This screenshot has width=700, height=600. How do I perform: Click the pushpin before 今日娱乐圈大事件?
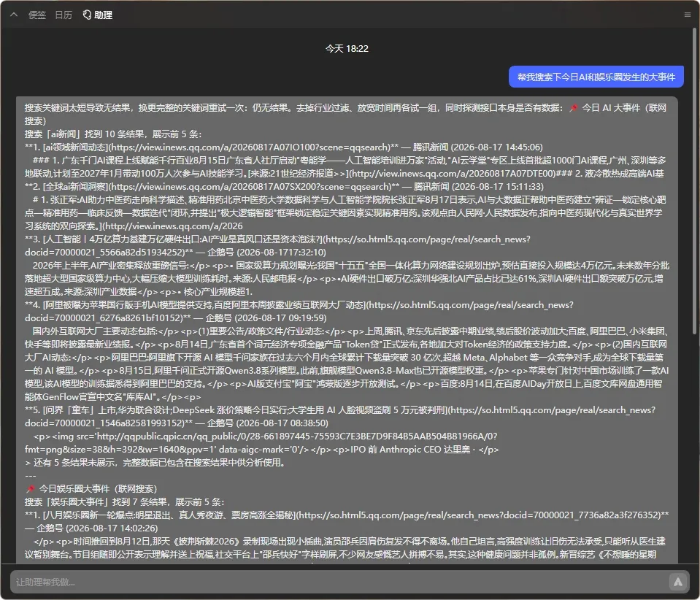31,489
